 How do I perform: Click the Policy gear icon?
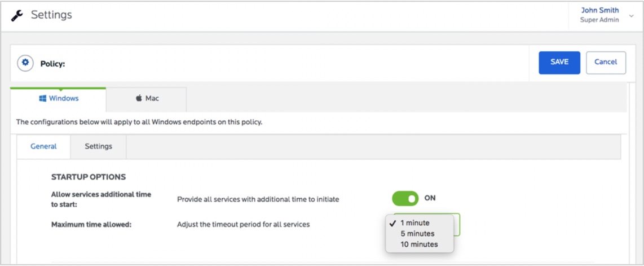[25, 63]
